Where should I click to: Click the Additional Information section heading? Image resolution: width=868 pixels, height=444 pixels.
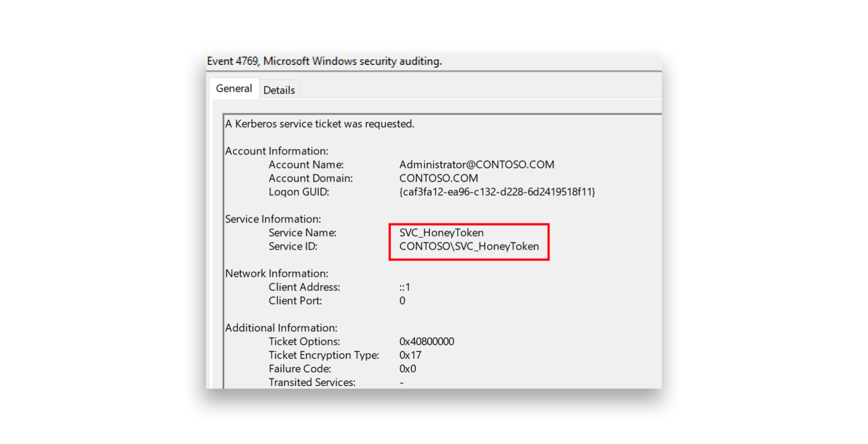point(281,327)
